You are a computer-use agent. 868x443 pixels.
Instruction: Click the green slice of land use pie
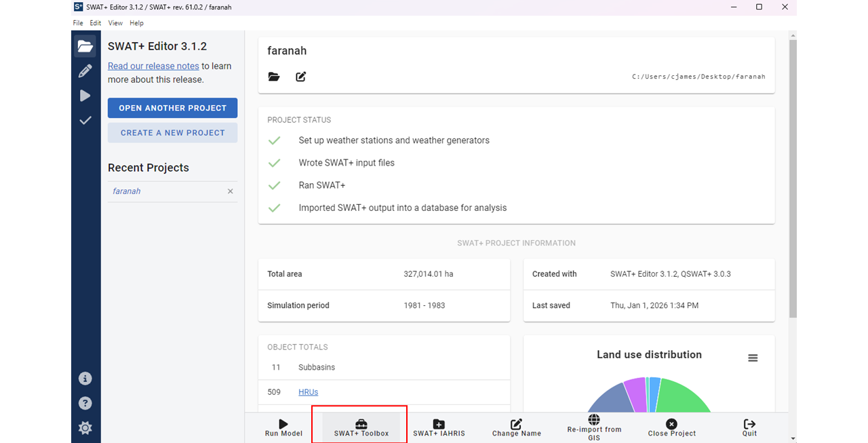(682, 398)
